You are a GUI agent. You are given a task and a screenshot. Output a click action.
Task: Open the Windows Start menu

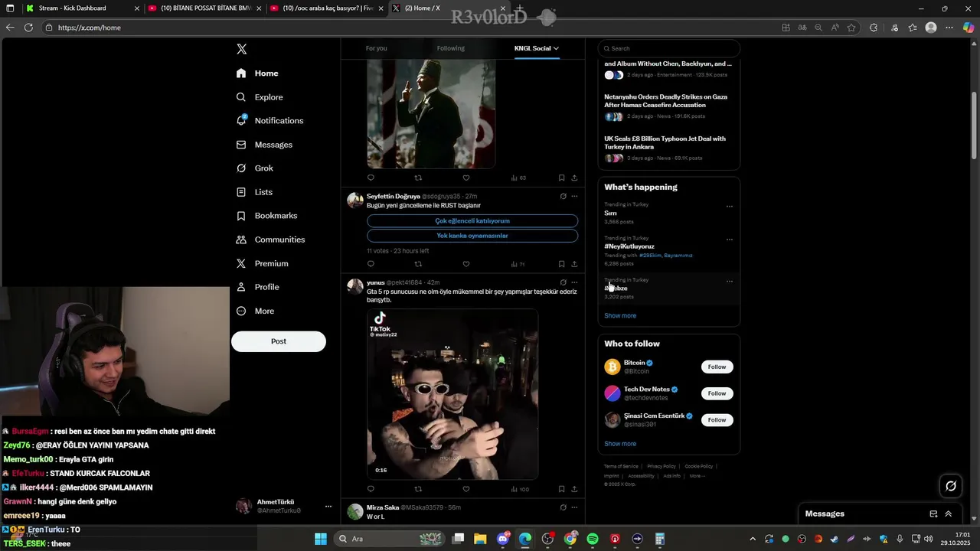pyautogui.click(x=321, y=539)
